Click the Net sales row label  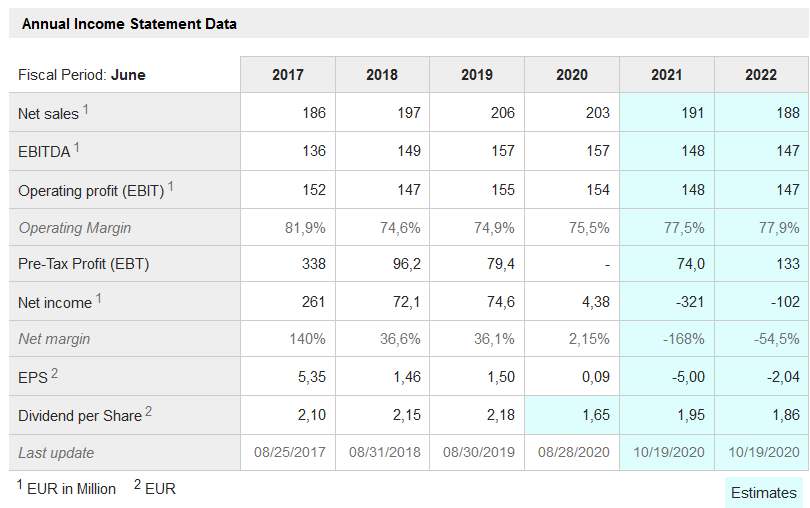pyautogui.click(x=49, y=114)
